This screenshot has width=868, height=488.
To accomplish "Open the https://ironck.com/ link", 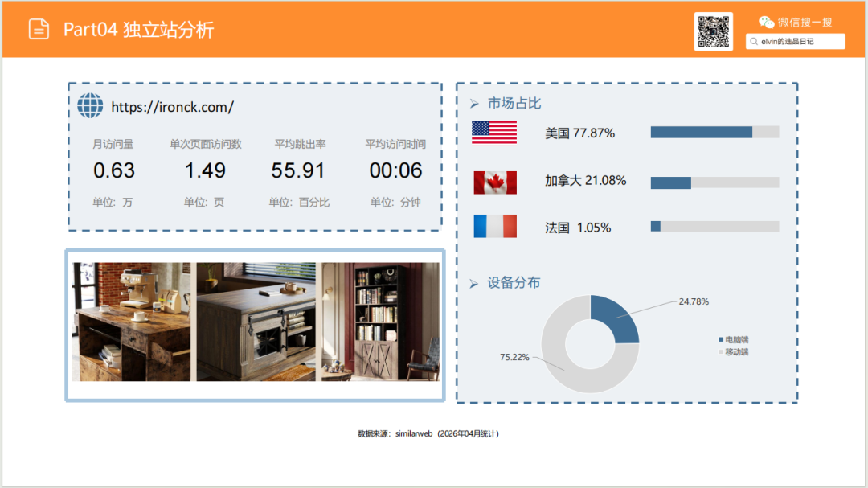I will (172, 107).
